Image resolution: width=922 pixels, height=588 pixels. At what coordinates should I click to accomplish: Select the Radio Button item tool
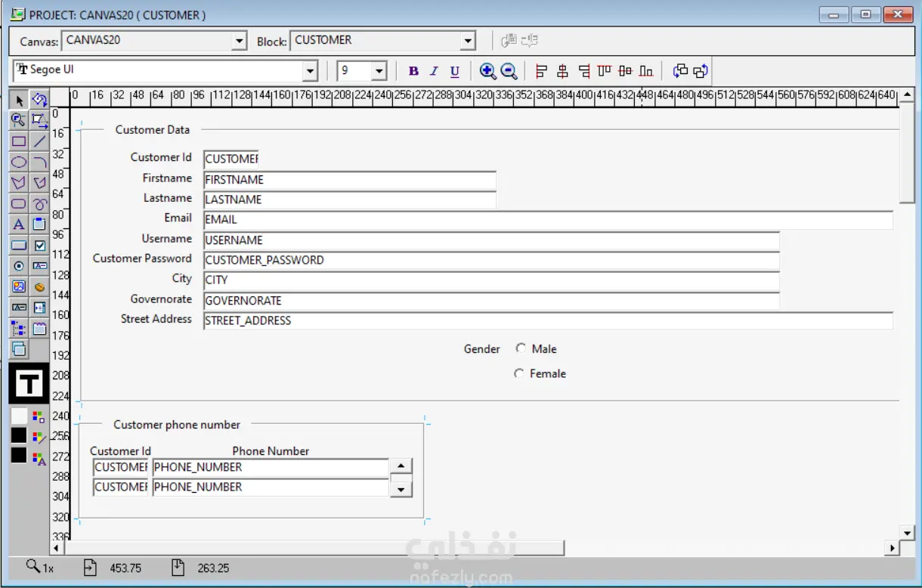pos(19,265)
